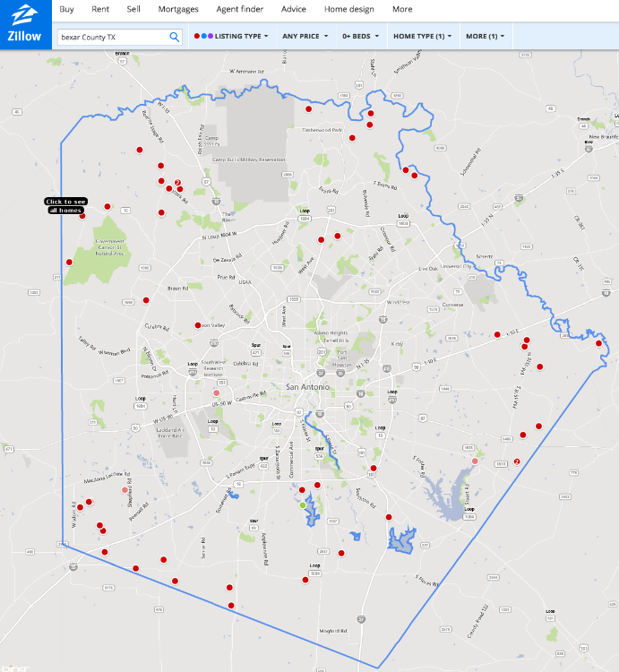Open the Home Type (1) dropdown
The width and height of the screenshot is (619, 672).
(x=422, y=37)
